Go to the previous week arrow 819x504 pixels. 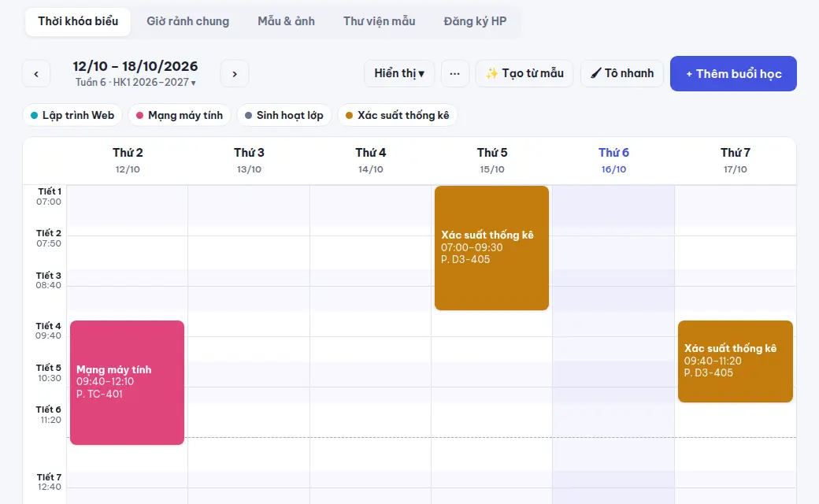(x=36, y=74)
